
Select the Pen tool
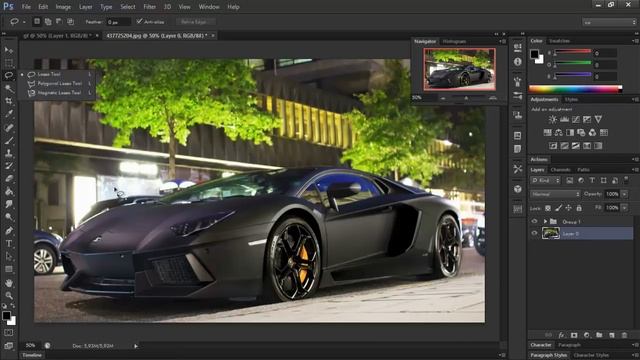tap(9, 231)
